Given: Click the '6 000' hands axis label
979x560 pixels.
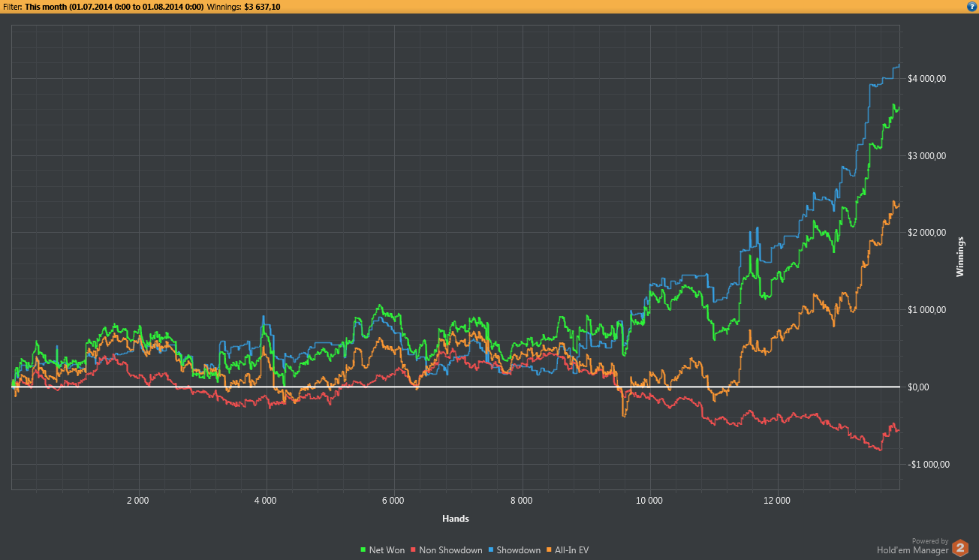Looking at the screenshot, I should [x=393, y=500].
